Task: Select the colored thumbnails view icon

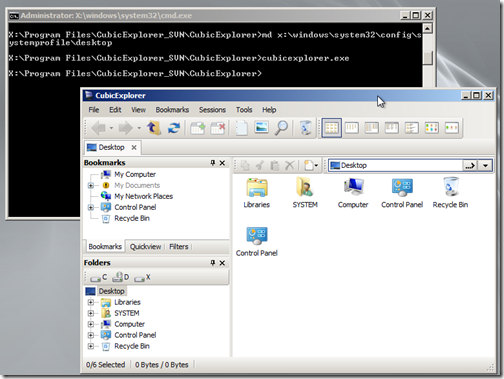Action: [x=432, y=128]
